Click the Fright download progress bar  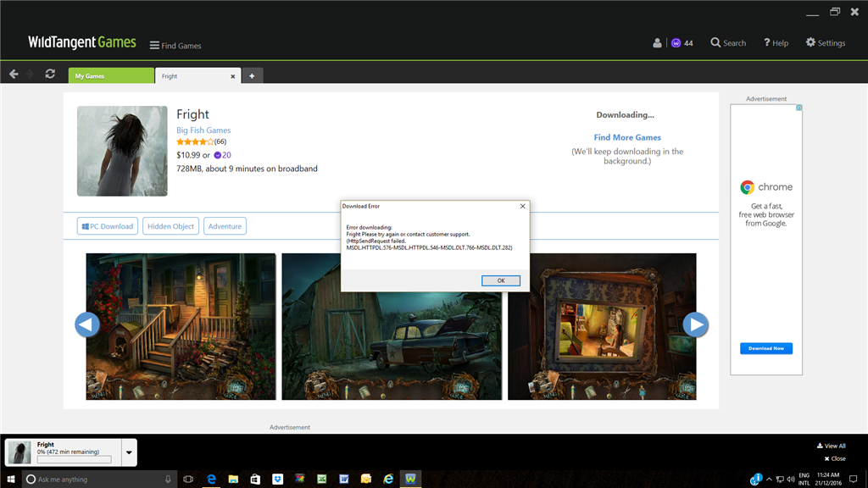pos(75,460)
